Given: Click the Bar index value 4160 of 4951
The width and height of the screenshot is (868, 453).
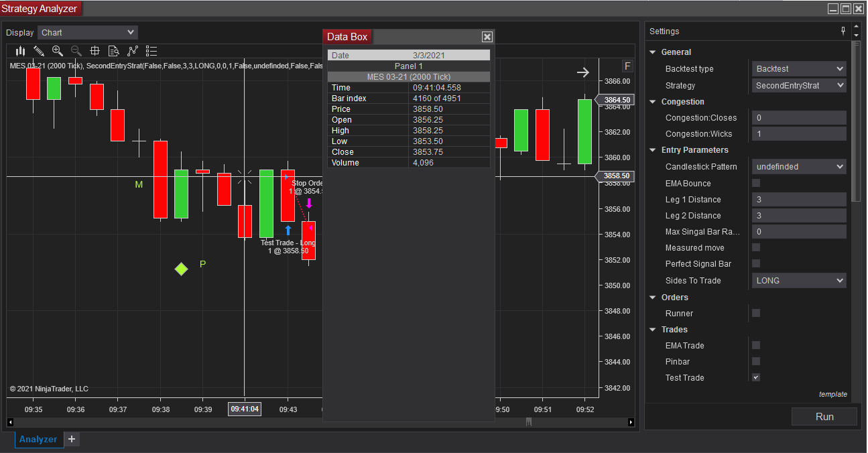Looking at the screenshot, I should coord(436,99).
